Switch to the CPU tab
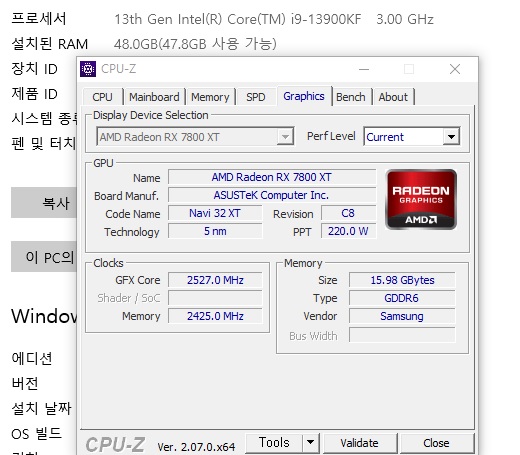520x455 pixels. (x=102, y=97)
